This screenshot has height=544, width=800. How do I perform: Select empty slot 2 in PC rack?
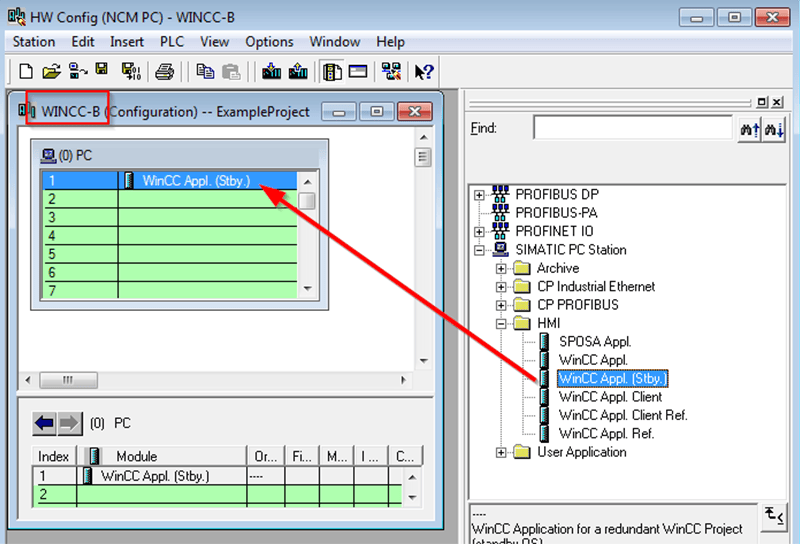[x=169, y=199]
